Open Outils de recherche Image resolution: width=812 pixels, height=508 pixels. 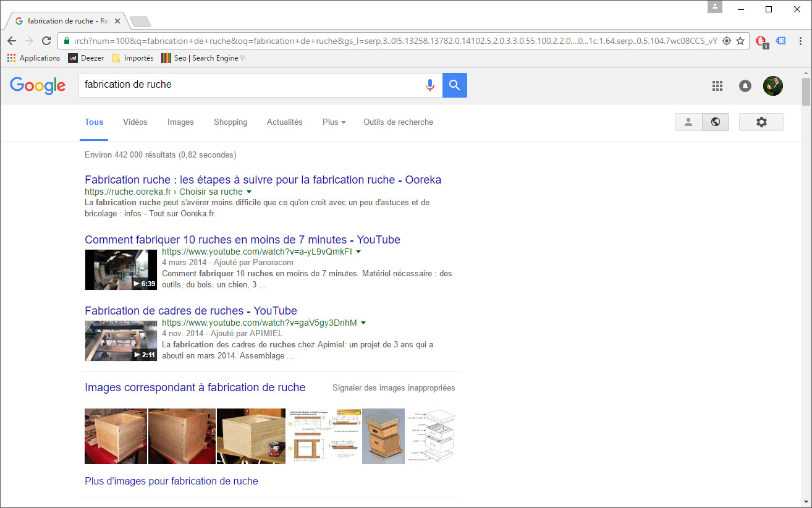coord(399,122)
